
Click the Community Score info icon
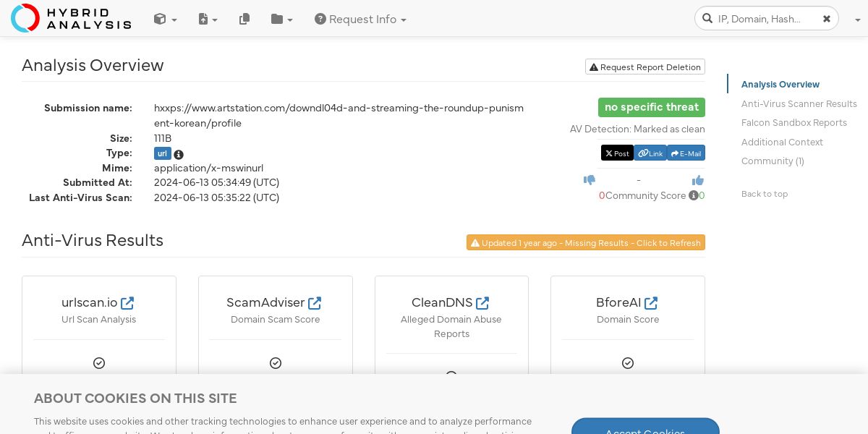pyautogui.click(x=694, y=196)
